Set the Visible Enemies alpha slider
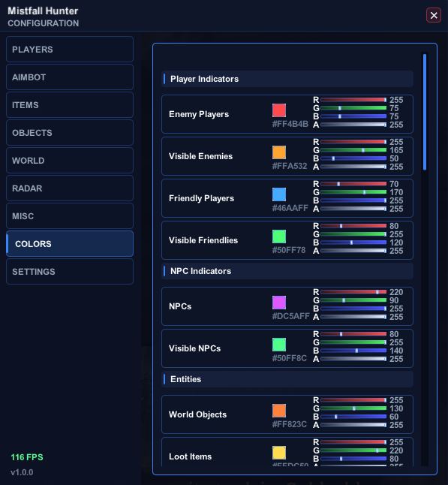448x485 pixels. [x=353, y=167]
